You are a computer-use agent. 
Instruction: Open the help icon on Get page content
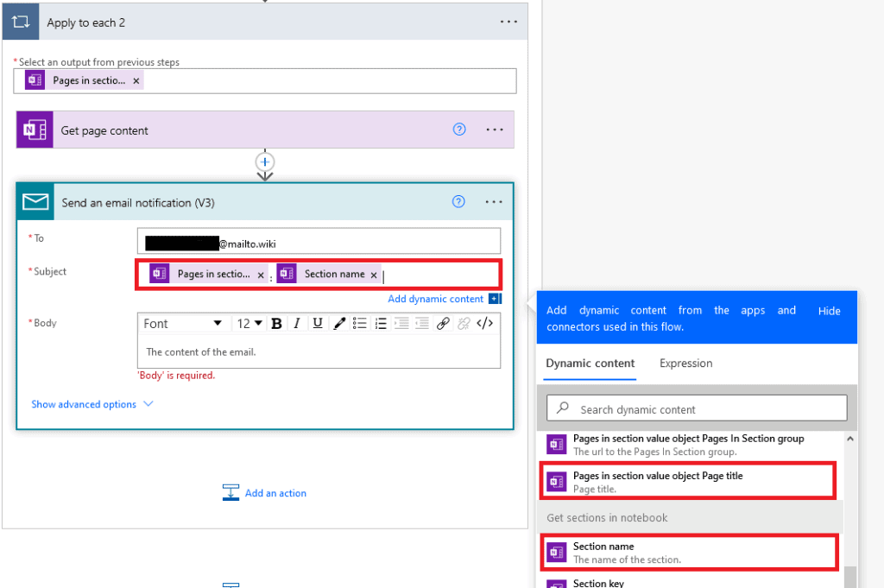click(458, 129)
